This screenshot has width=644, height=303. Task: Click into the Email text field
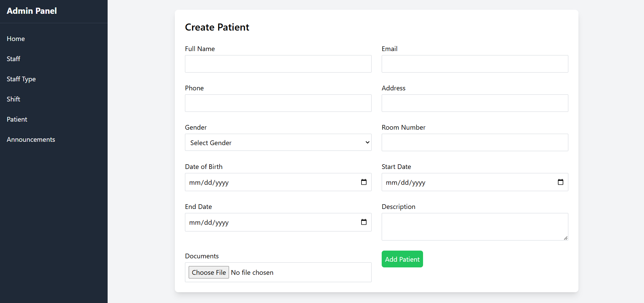click(x=475, y=64)
